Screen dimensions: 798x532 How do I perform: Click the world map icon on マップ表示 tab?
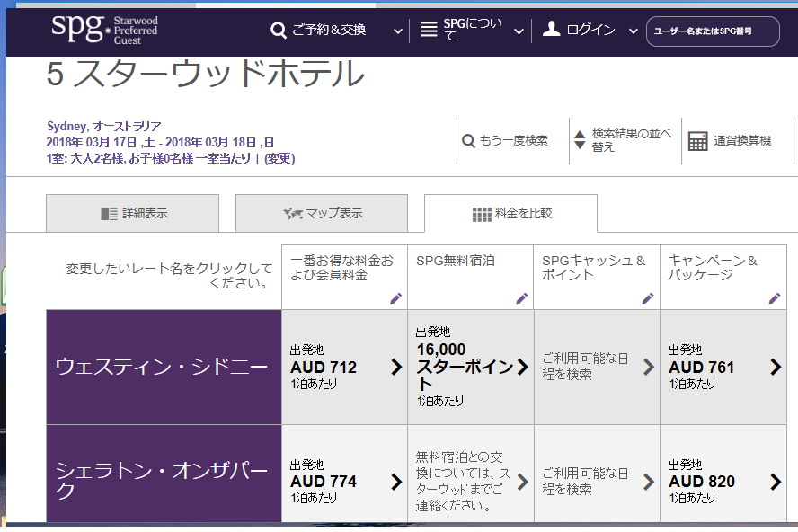pyautogui.click(x=293, y=214)
